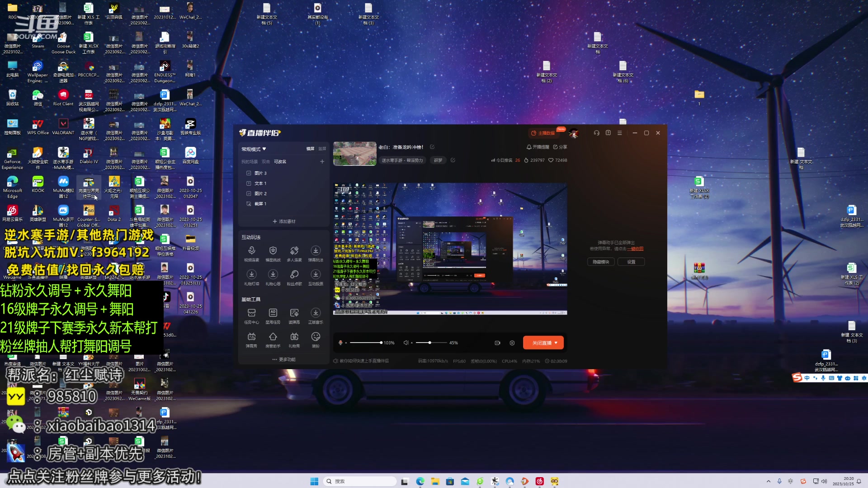Show hidden tray icons chevron on taskbar

[x=768, y=481]
